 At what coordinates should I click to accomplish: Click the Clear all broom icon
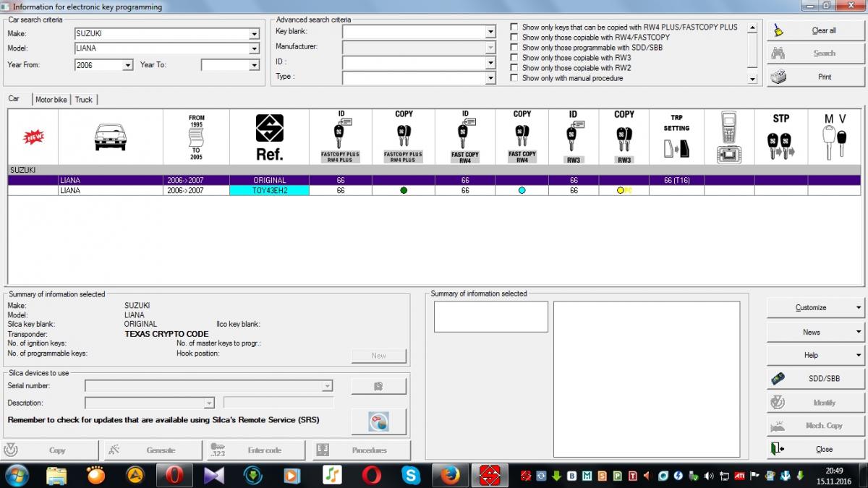click(778, 30)
